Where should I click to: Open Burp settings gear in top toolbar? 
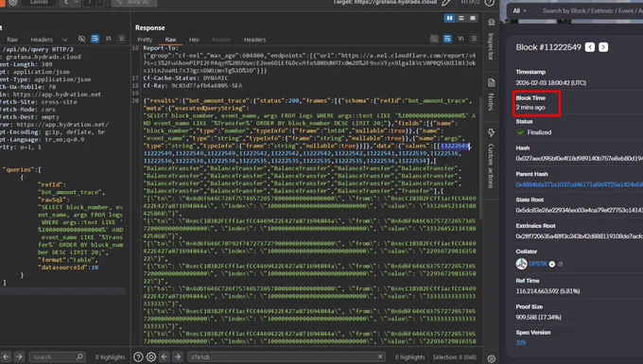point(12,3)
